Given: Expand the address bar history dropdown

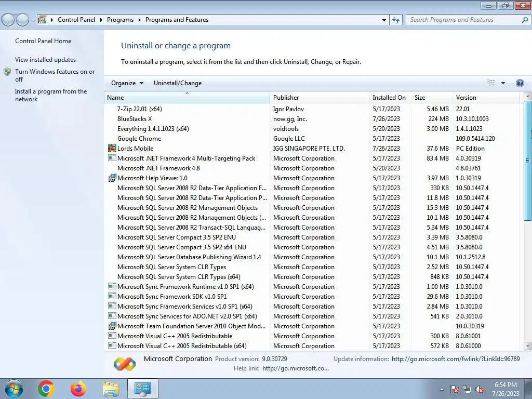Looking at the screenshot, I should click(x=384, y=20).
